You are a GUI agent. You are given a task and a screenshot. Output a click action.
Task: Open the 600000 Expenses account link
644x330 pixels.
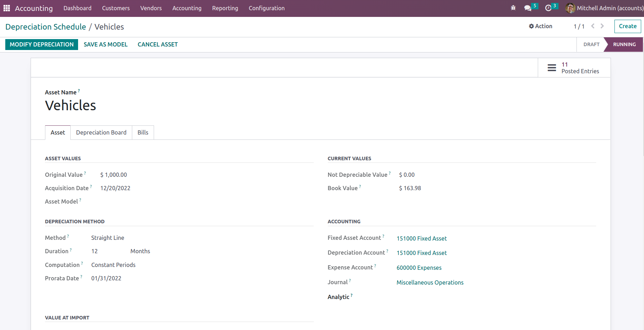[x=419, y=268]
